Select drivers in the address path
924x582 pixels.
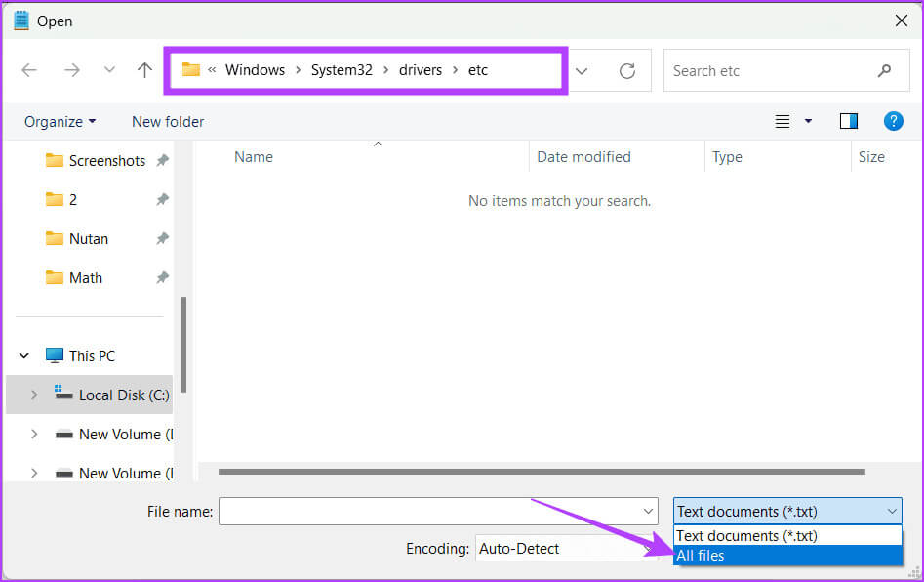click(x=421, y=70)
